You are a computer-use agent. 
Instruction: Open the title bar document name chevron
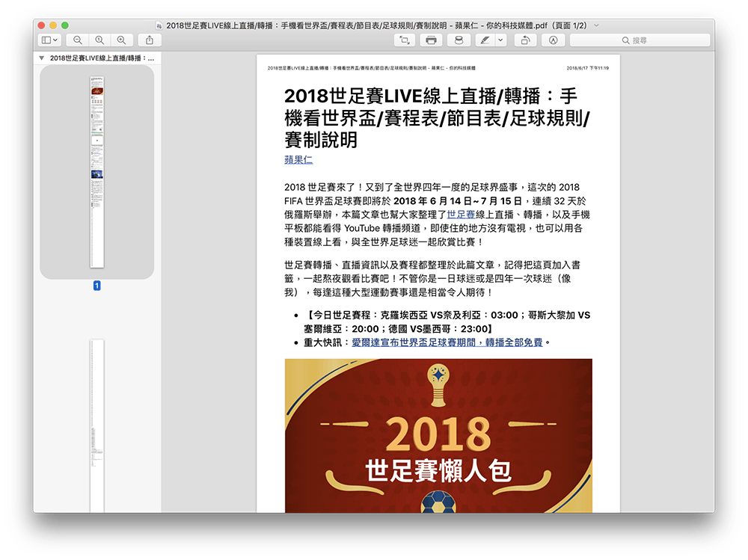[x=596, y=25]
